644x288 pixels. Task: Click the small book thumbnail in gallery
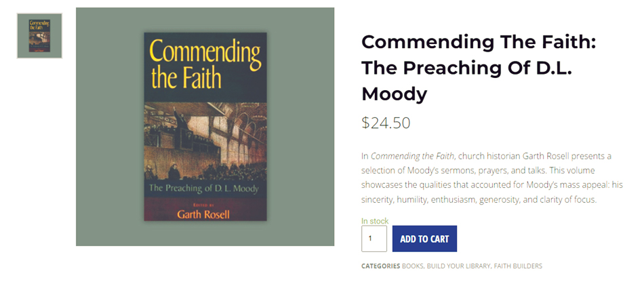pyautogui.click(x=39, y=36)
